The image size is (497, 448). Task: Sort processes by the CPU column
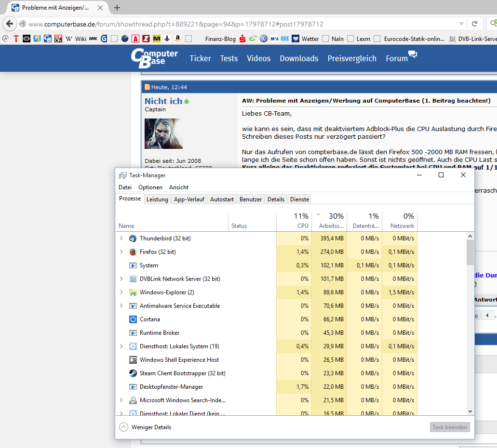point(294,221)
